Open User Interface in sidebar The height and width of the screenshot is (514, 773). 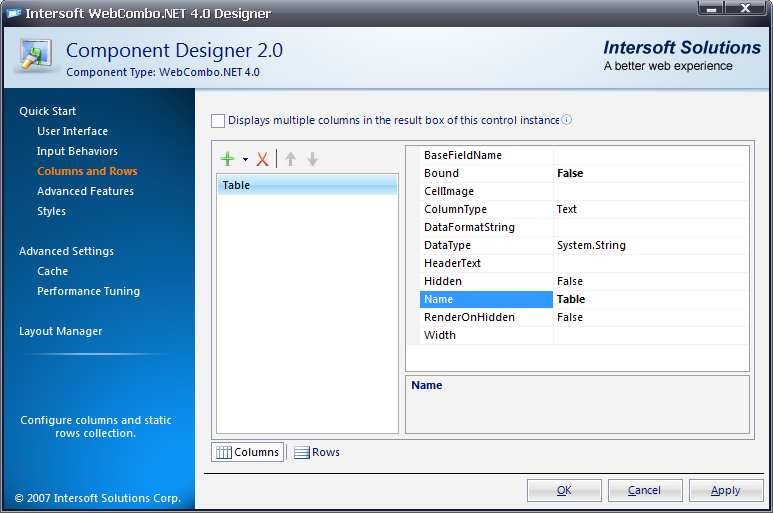(x=72, y=131)
